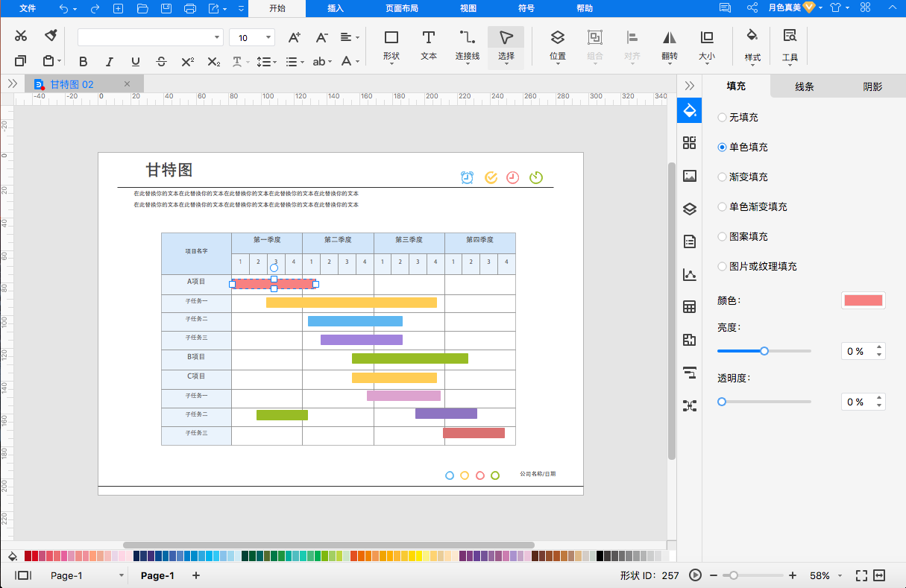Add a new page with plus button
The height and width of the screenshot is (588, 906).
tap(196, 575)
